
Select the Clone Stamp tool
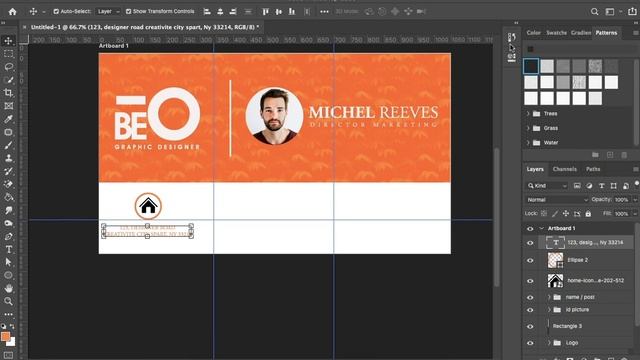point(8,158)
